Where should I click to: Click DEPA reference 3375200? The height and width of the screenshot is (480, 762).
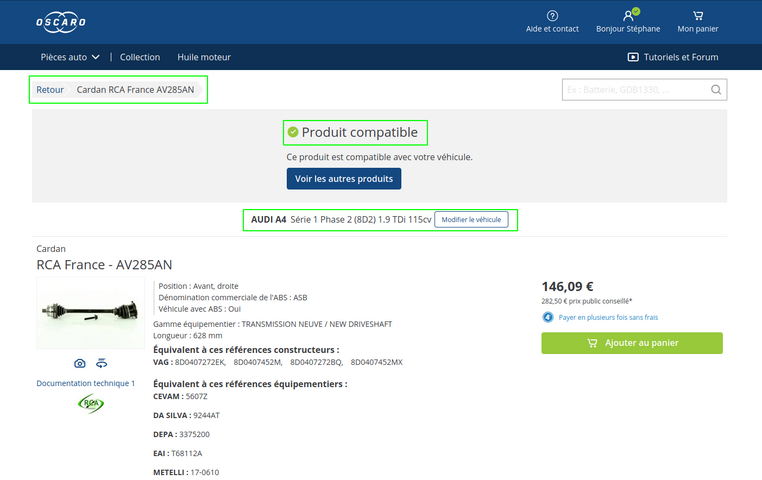[194, 434]
